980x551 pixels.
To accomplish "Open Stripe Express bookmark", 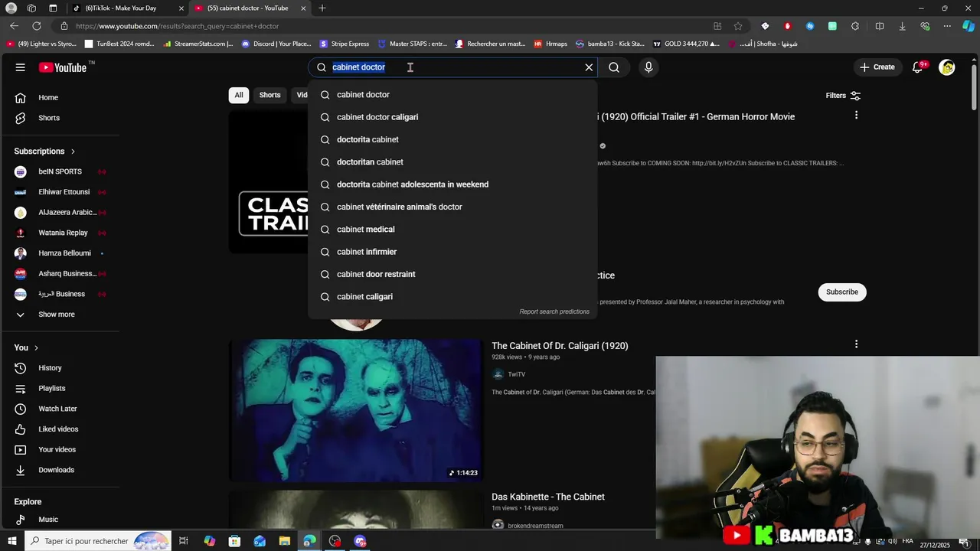I will click(345, 44).
